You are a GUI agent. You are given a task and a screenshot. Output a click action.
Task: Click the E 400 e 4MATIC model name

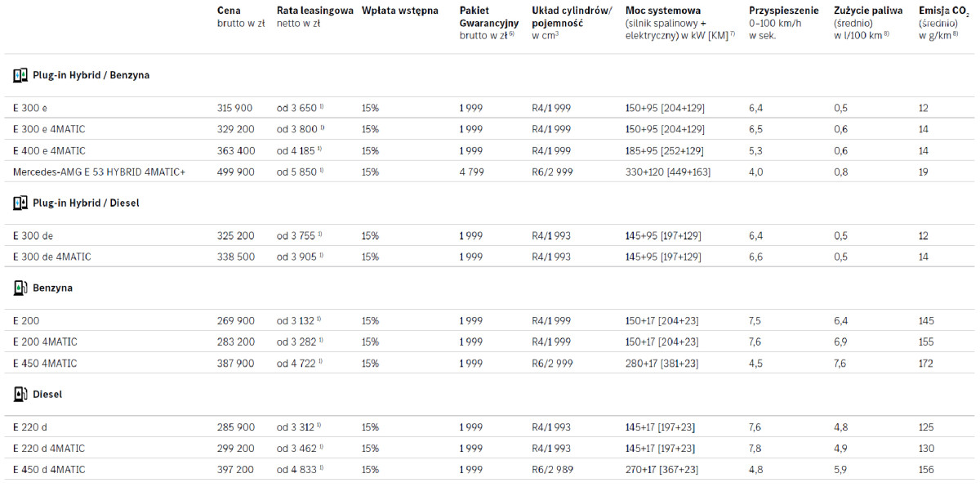tap(49, 151)
